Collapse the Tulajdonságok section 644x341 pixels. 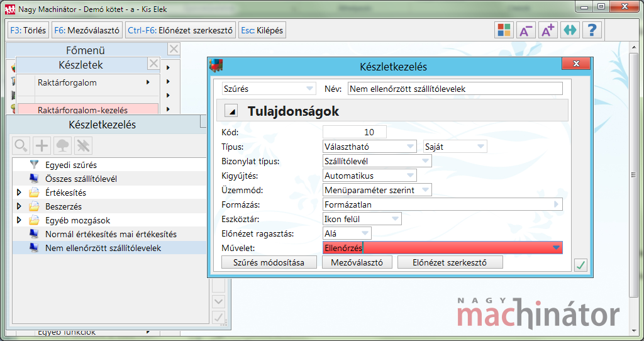coord(233,111)
